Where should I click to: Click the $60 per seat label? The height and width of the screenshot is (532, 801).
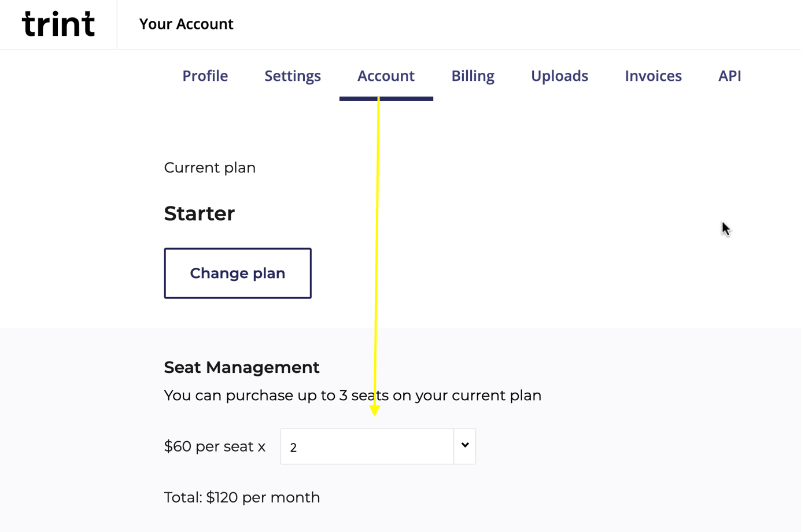(x=215, y=446)
